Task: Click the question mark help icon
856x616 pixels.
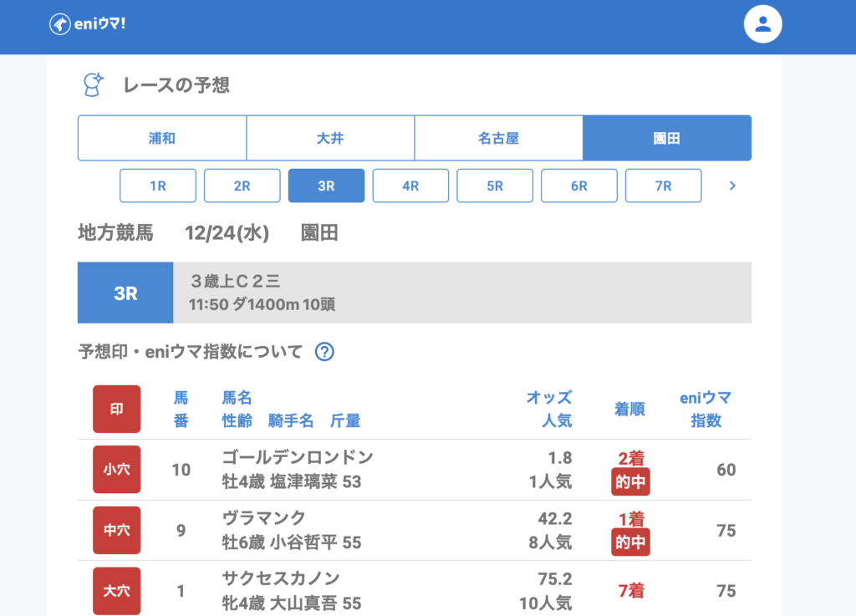Action: click(324, 352)
